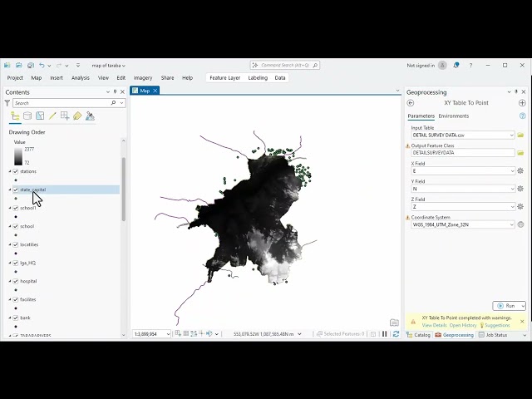Image resolution: width=532 pixels, height=399 pixels.
Task: Pause map drawing with pause icon
Action: (384, 334)
